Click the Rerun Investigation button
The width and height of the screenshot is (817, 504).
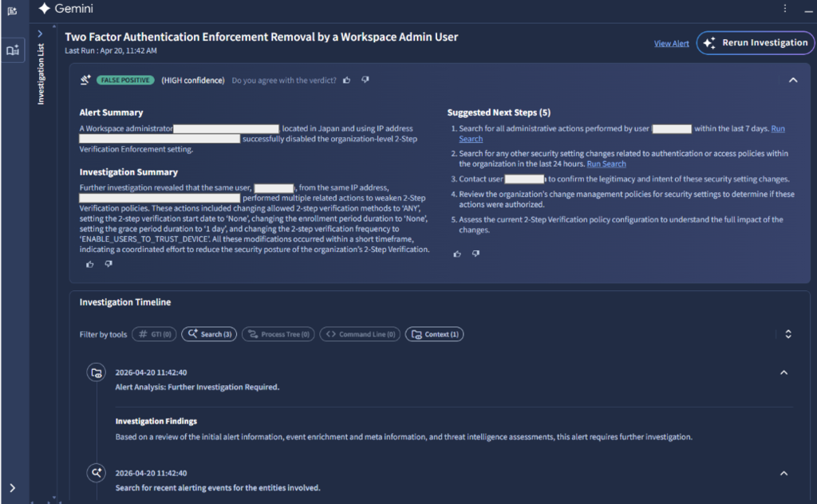755,43
